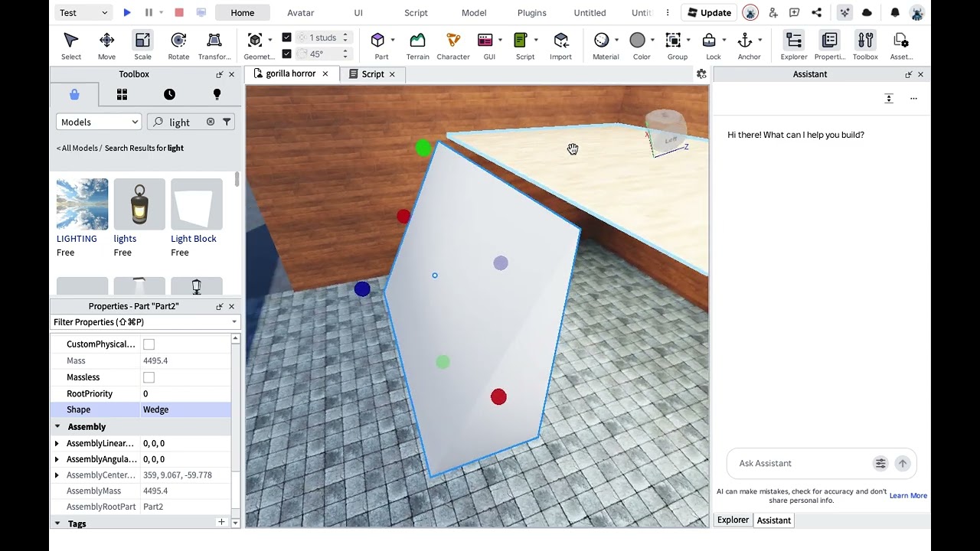Toggle the CustomPhysicalProperties checkbox

pos(149,344)
